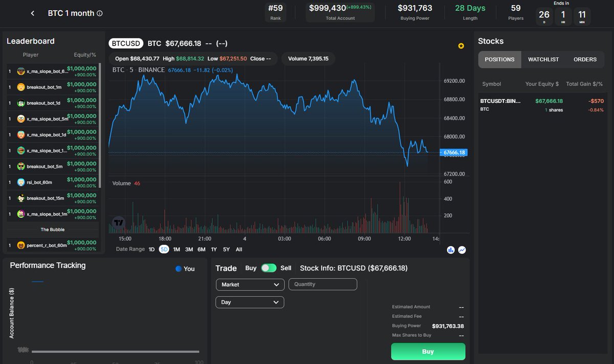Click breakout_bot_15m player avatar
This screenshot has height=364, width=614.
[21, 198]
